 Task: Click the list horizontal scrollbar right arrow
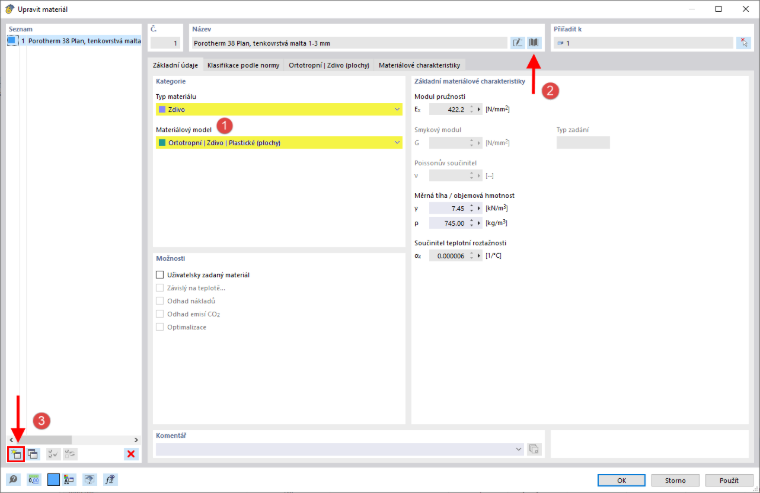pyautogui.click(x=136, y=440)
